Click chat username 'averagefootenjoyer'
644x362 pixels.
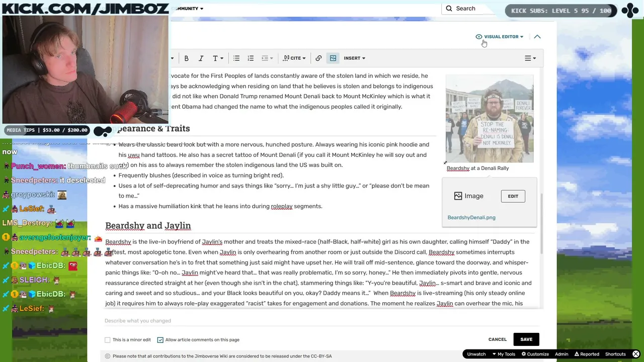[x=55, y=237]
